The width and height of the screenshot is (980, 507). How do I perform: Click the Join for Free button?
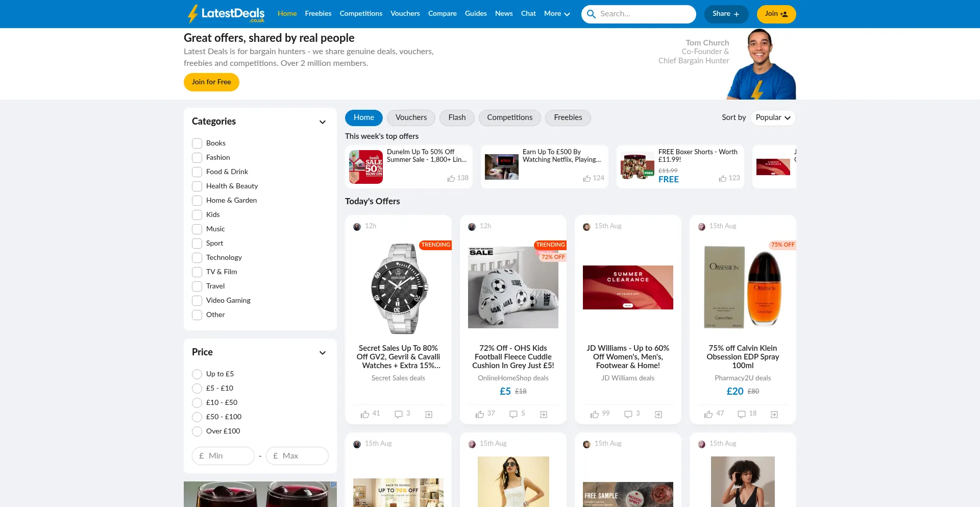[211, 82]
